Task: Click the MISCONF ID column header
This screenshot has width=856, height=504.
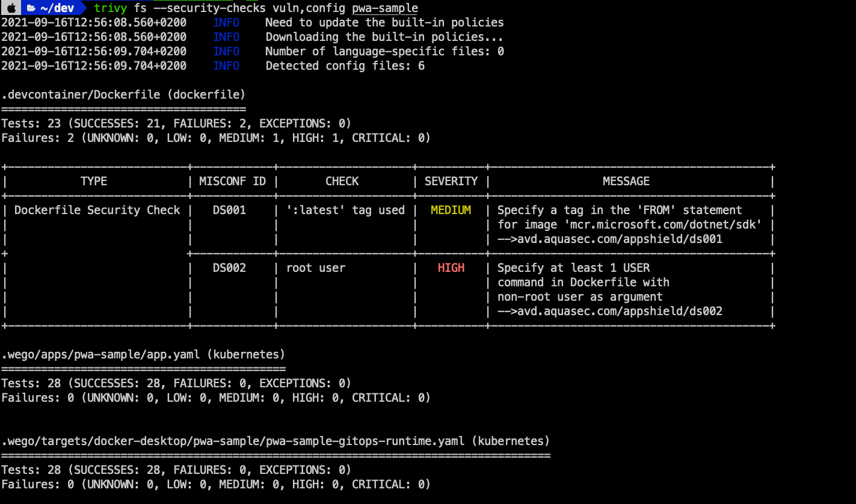Action: click(232, 181)
